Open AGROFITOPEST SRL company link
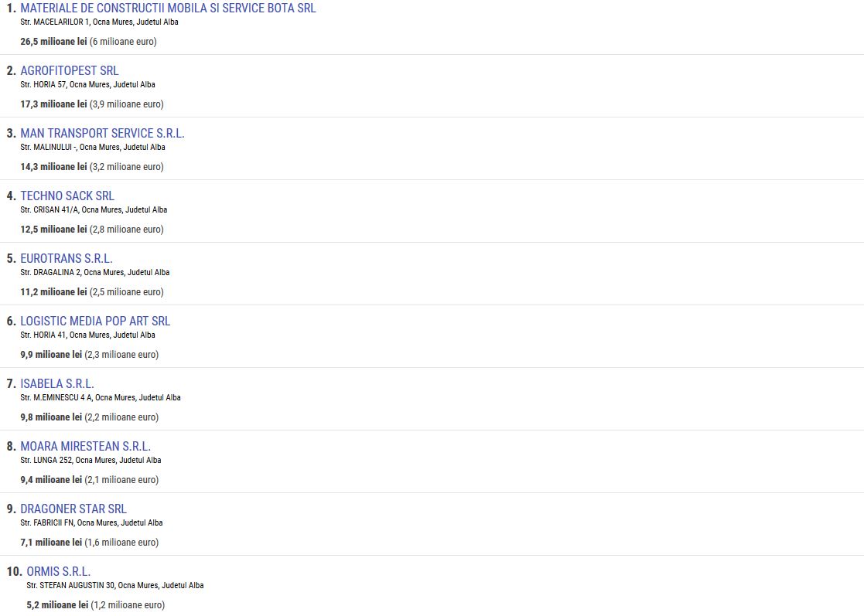Viewport: 864px width, 616px height. point(70,70)
